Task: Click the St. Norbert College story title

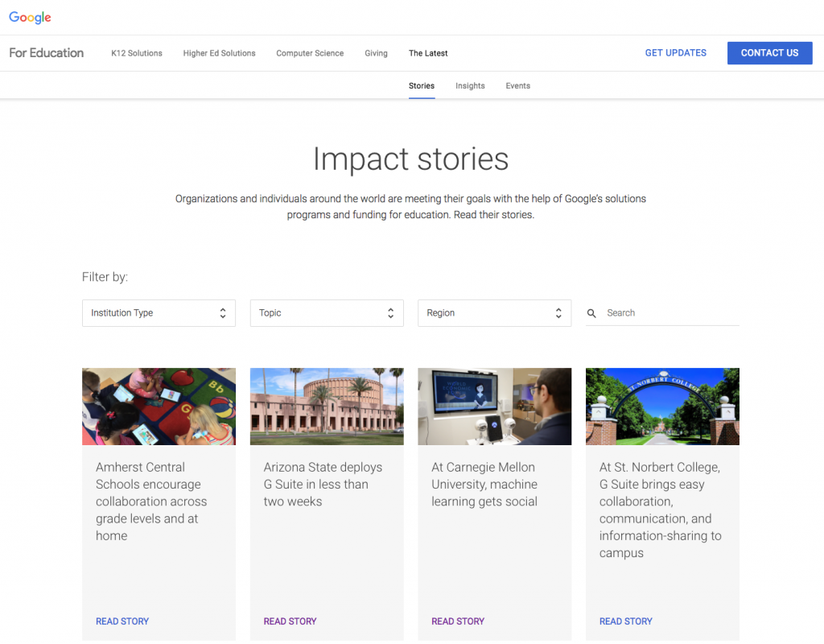Action: 661,510
